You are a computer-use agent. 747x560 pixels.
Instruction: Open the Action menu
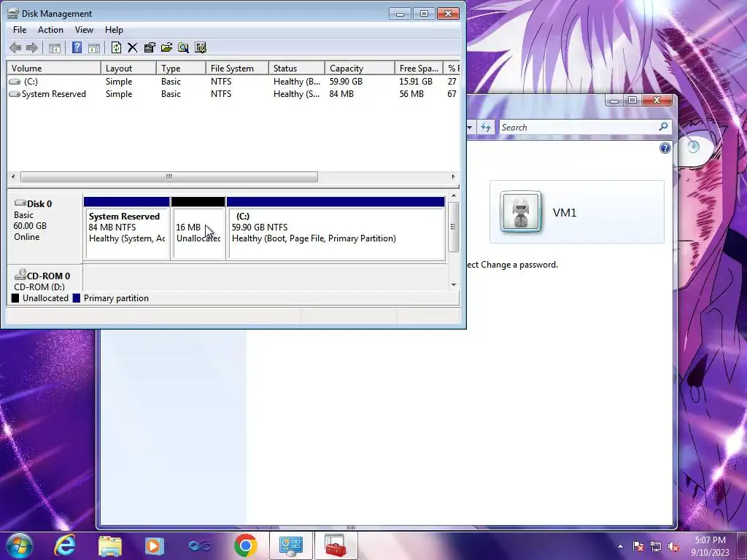tap(50, 30)
